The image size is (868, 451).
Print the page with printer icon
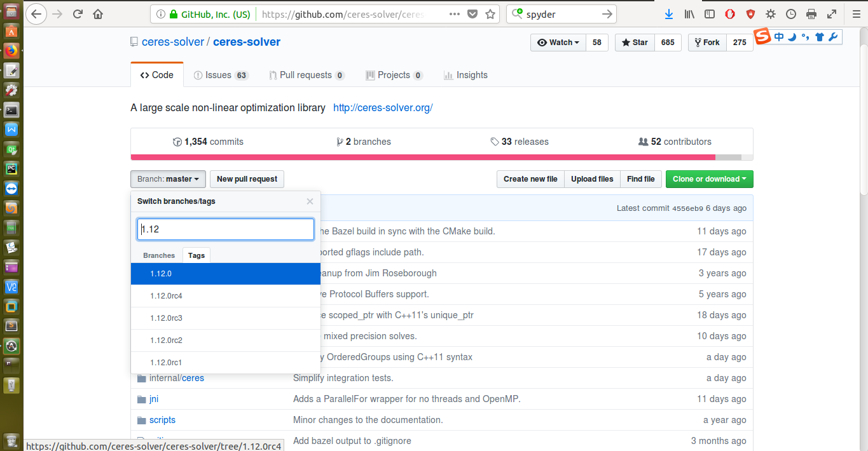[811, 14]
